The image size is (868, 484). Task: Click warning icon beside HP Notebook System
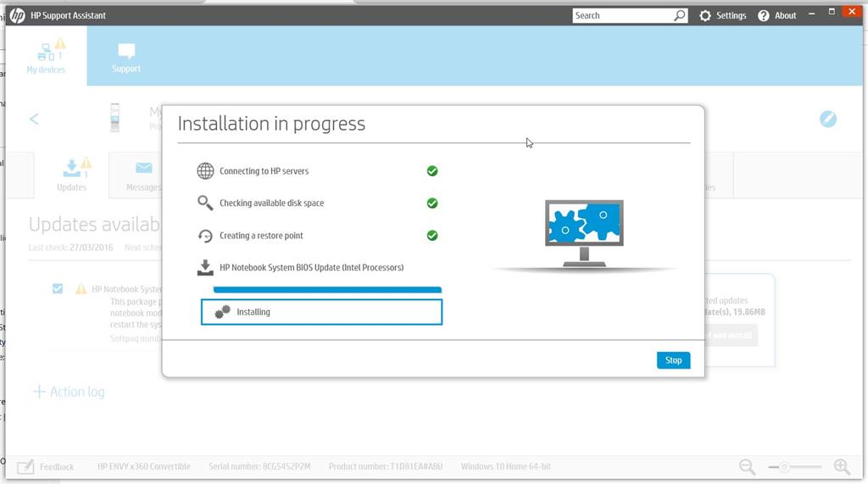pyautogui.click(x=81, y=288)
